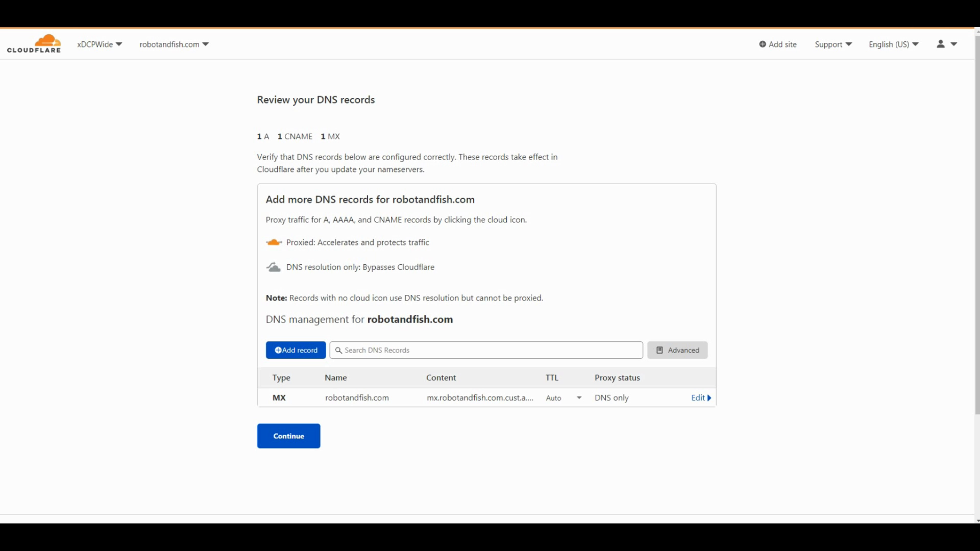
Task: Click the Advanced button's book icon
Action: [x=659, y=350]
